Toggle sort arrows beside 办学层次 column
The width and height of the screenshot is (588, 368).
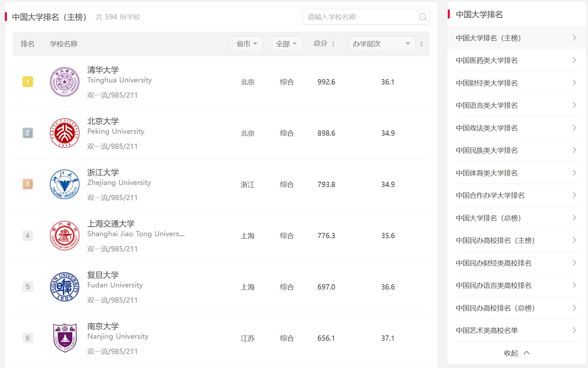click(x=422, y=44)
